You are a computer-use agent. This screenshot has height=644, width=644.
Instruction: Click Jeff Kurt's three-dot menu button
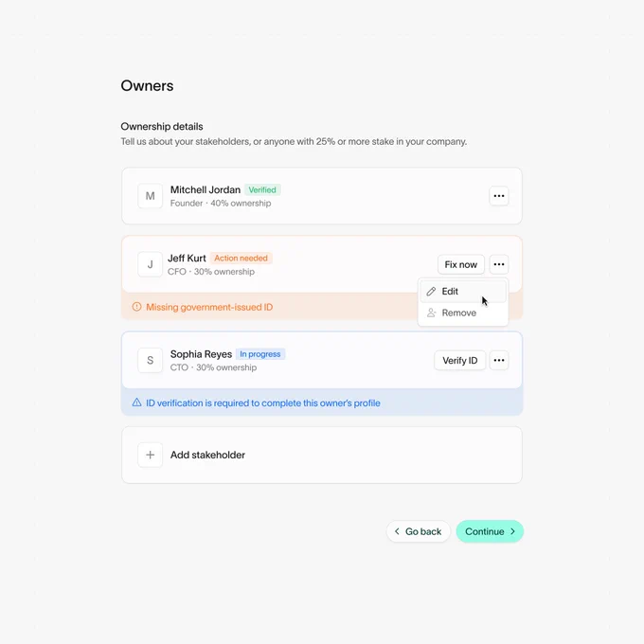coord(498,264)
